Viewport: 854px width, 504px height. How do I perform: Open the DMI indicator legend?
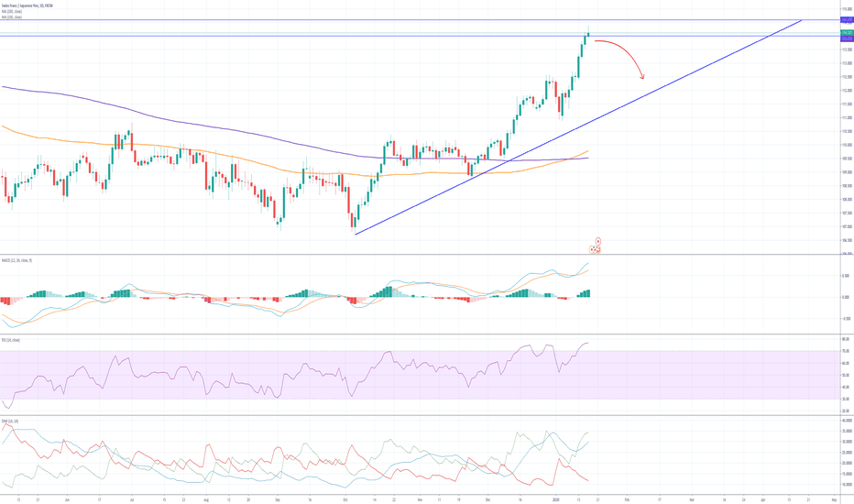pyautogui.click(x=11, y=421)
